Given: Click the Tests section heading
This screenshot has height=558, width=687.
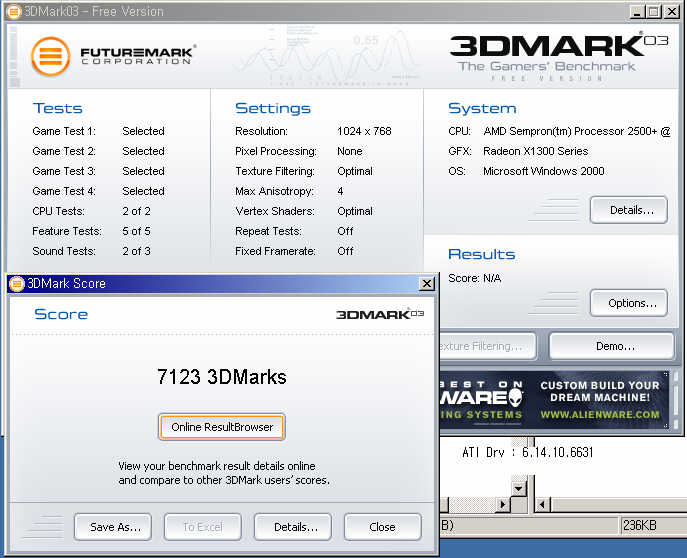Looking at the screenshot, I should (57, 108).
